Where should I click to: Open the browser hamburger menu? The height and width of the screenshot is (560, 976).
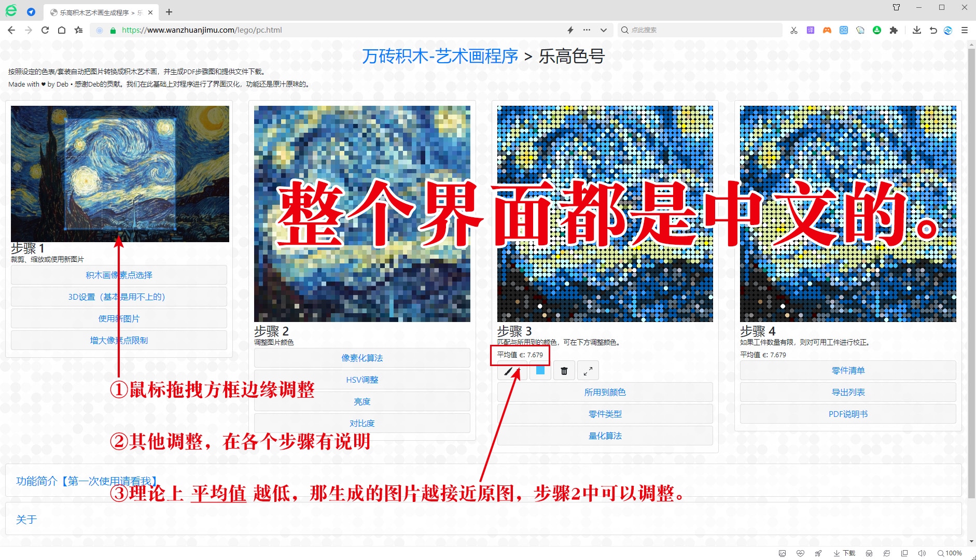pos(965,30)
